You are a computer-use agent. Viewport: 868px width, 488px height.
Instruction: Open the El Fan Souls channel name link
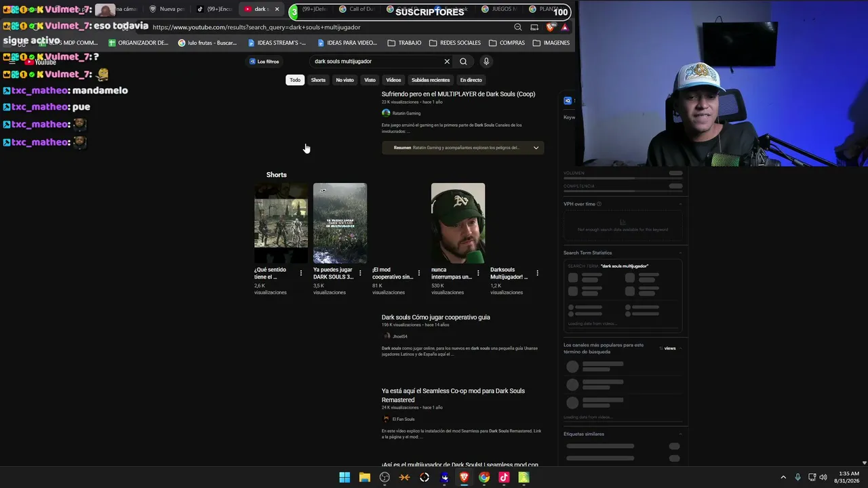click(403, 419)
